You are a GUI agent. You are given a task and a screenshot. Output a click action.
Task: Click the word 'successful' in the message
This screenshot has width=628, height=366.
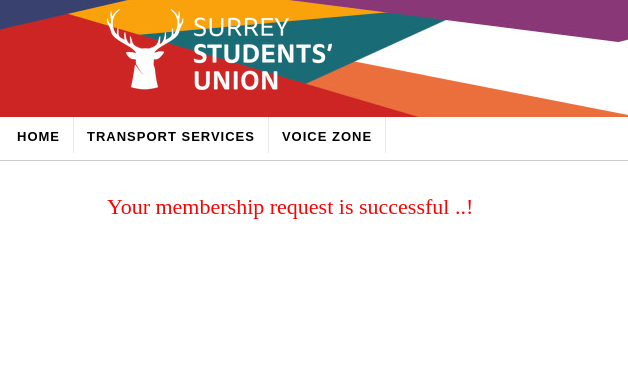(404, 207)
